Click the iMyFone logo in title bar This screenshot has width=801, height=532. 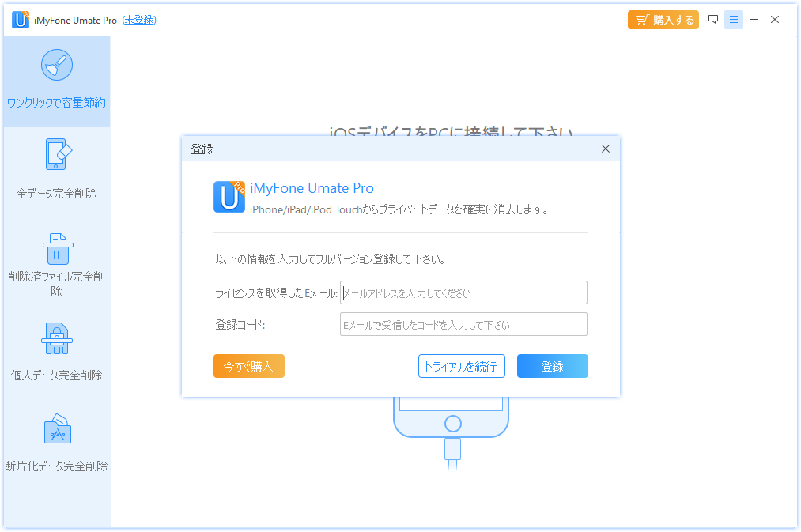(21, 20)
